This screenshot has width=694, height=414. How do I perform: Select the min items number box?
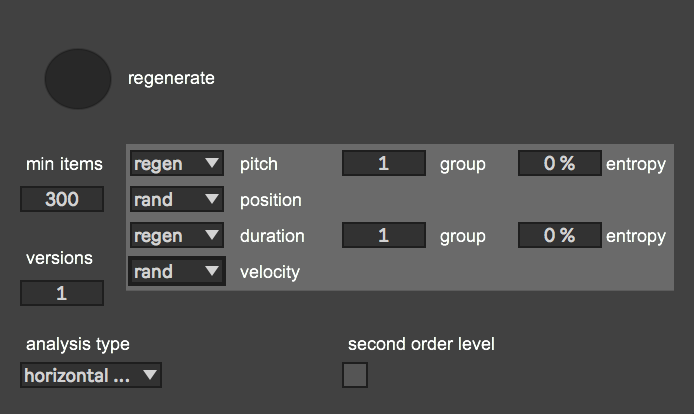pyautogui.click(x=62, y=199)
